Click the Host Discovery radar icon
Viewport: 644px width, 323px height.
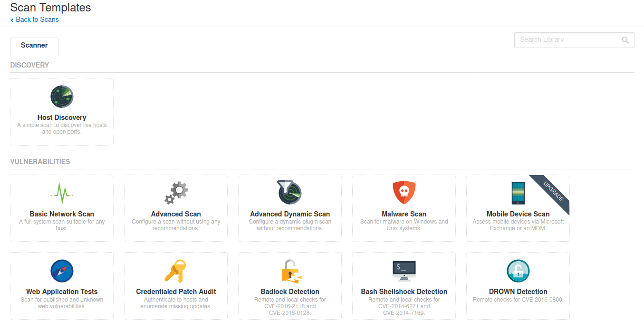tap(62, 97)
